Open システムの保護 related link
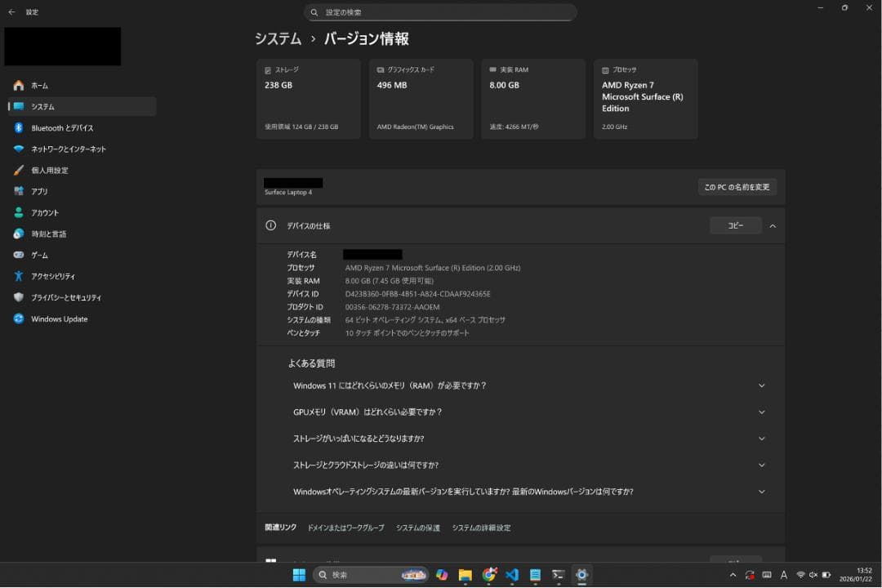Image resolution: width=882 pixels, height=588 pixels. [417, 528]
